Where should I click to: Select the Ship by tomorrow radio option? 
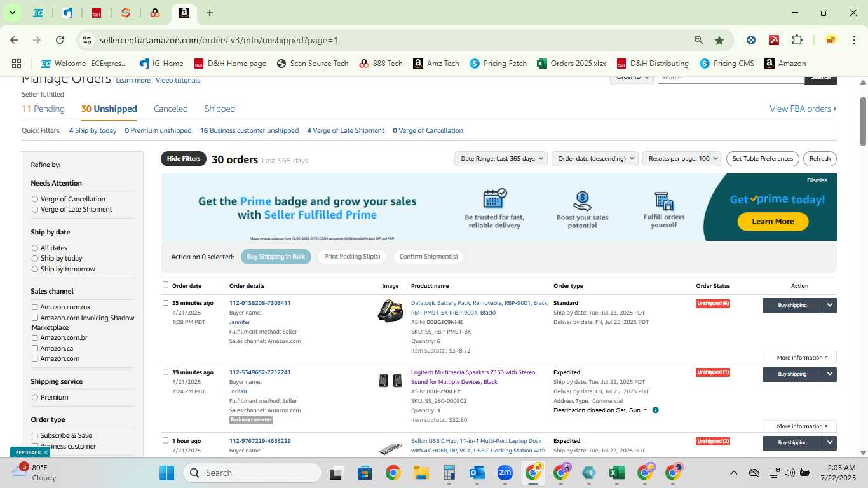(35, 269)
